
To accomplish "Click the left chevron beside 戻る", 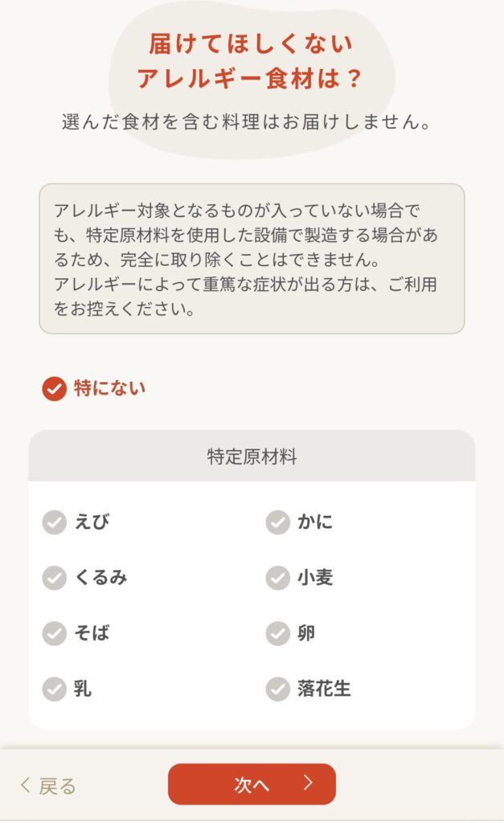I will pos(26,786).
